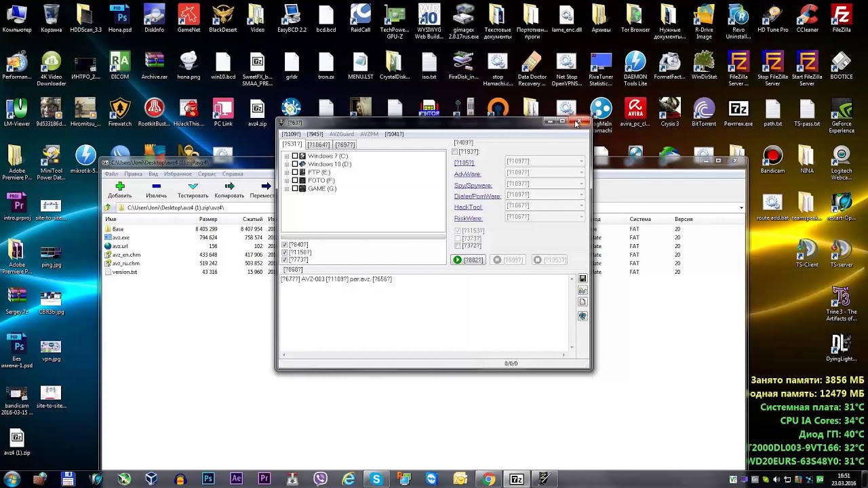Click the binoculars view log icon in AVZ
868x488 pixels.
coord(582,290)
